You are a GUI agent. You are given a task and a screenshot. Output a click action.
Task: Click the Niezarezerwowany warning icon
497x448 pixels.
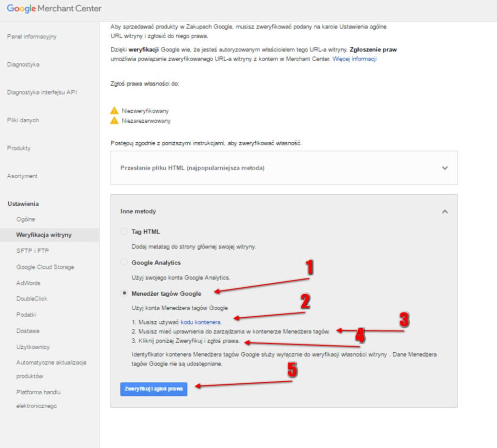coord(114,121)
